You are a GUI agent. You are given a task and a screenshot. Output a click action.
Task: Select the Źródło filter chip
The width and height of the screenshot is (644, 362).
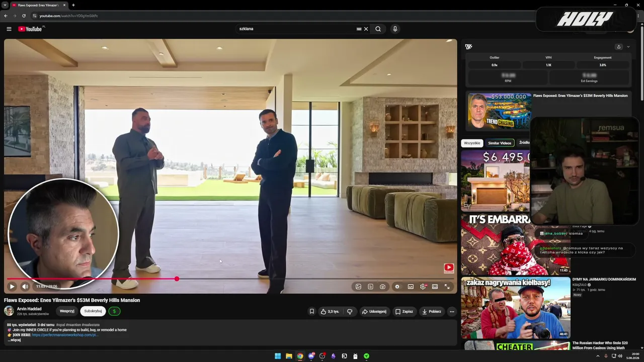click(524, 143)
